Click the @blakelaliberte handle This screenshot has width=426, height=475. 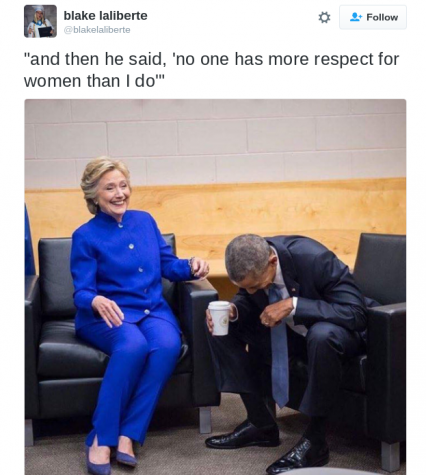[97, 30]
